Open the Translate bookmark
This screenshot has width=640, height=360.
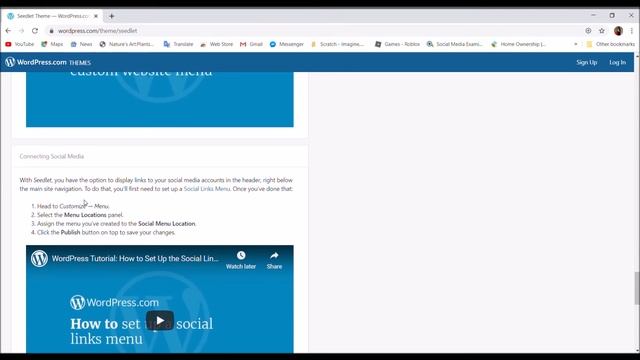[178, 44]
